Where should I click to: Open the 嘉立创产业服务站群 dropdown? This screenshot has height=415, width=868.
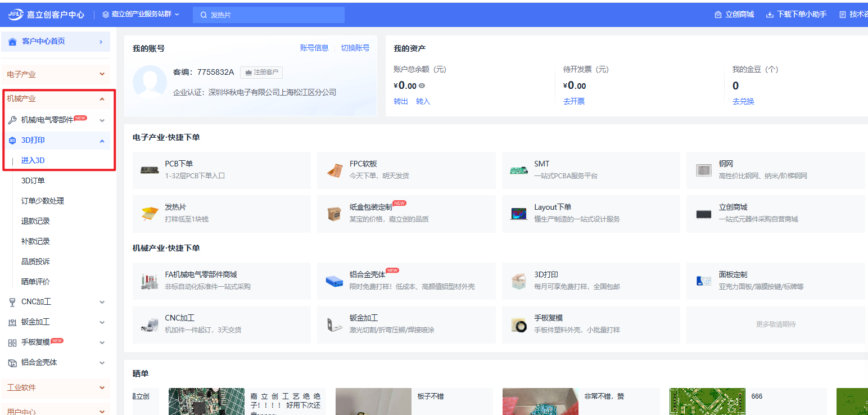pos(141,15)
